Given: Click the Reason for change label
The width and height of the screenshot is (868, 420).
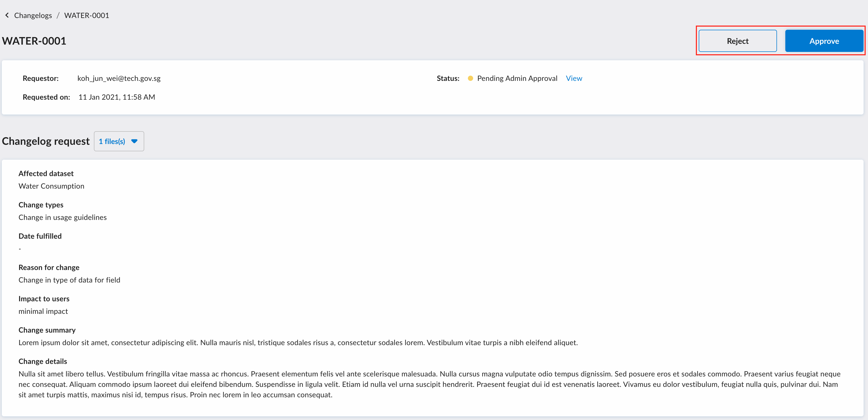Looking at the screenshot, I should click(49, 267).
